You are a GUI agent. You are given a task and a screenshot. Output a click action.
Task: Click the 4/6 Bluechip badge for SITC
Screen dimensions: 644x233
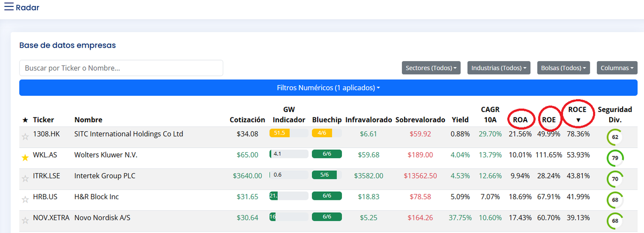point(326,133)
